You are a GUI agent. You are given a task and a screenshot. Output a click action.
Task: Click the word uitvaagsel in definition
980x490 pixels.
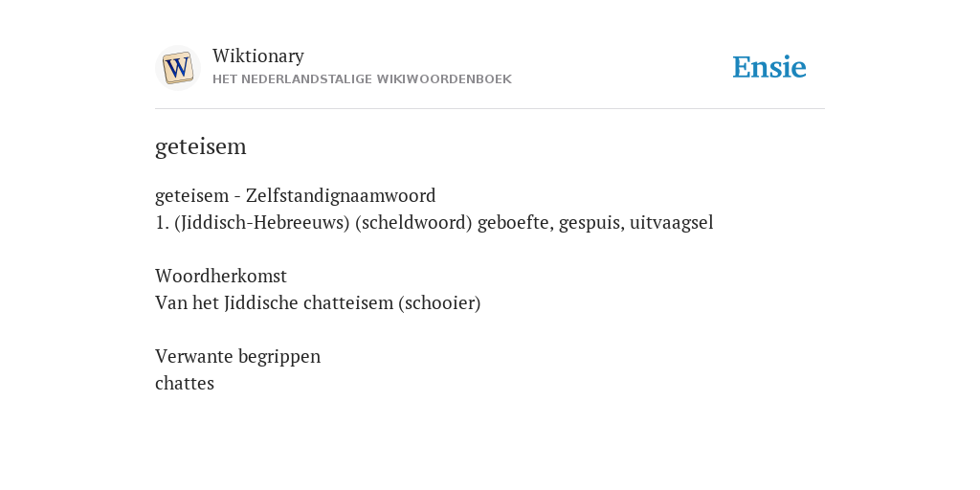pyautogui.click(x=671, y=223)
